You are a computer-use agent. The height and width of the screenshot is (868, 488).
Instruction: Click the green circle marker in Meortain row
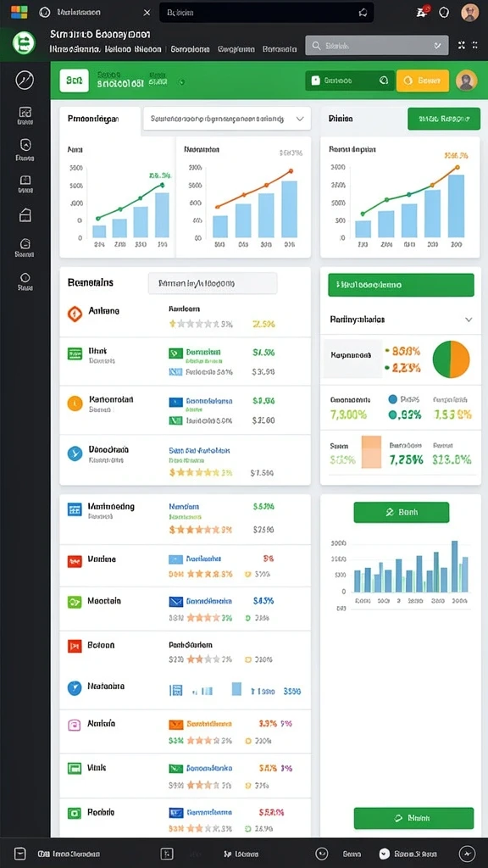point(248,618)
